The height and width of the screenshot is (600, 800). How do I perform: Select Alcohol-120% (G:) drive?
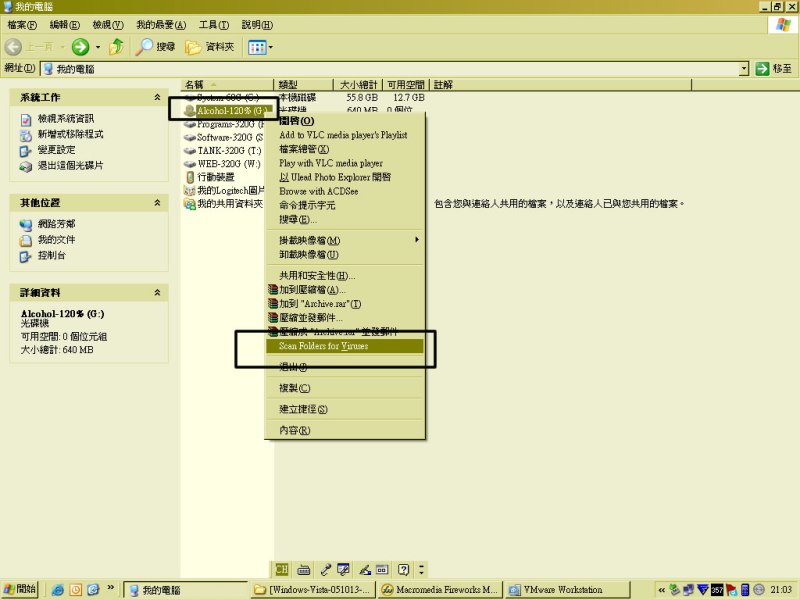click(x=226, y=111)
